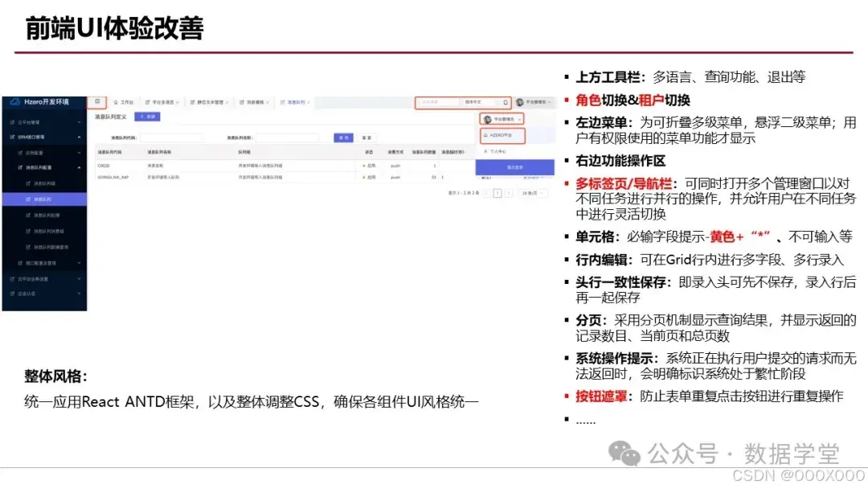
Task: Click the notification bell icon
Action: 505,102
